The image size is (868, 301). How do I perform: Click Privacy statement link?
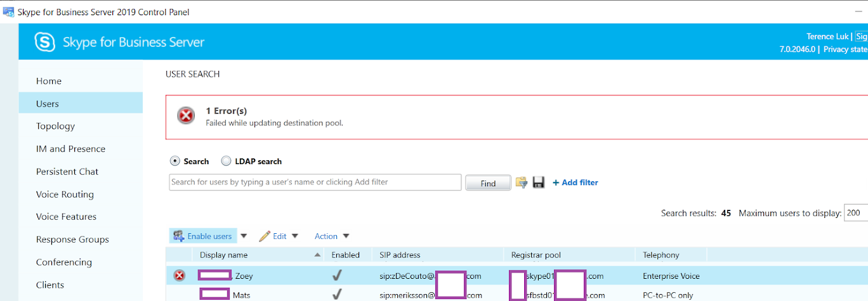[x=845, y=49]
